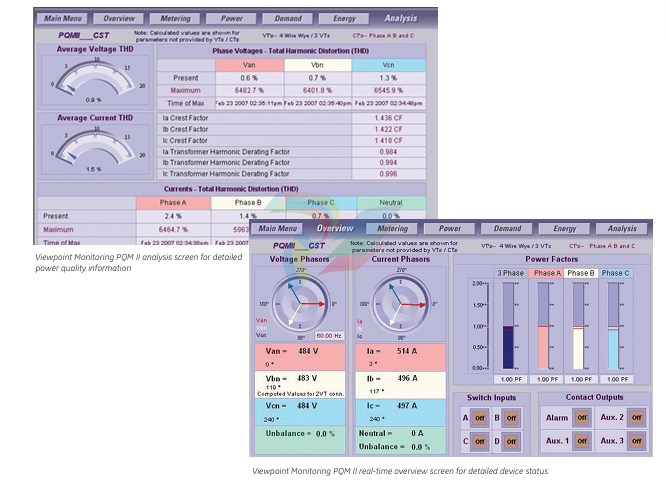The height and width of the screenshot is (480, 666).
Task: Click the Average Voltage THD gauge
Action: coord(92,77)
